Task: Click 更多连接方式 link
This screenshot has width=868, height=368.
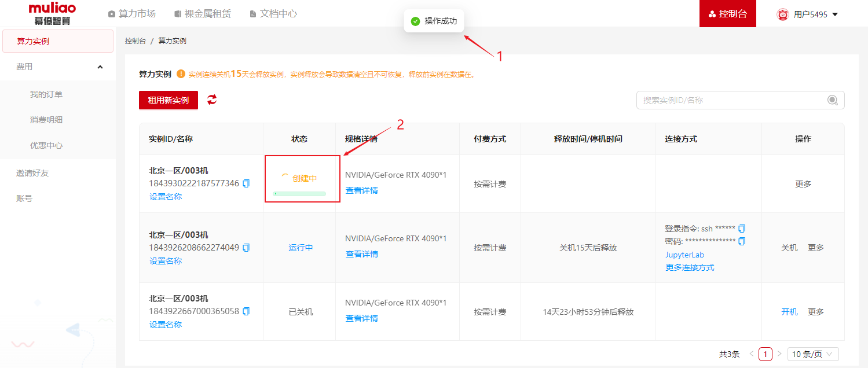Action: pos(690,267)
